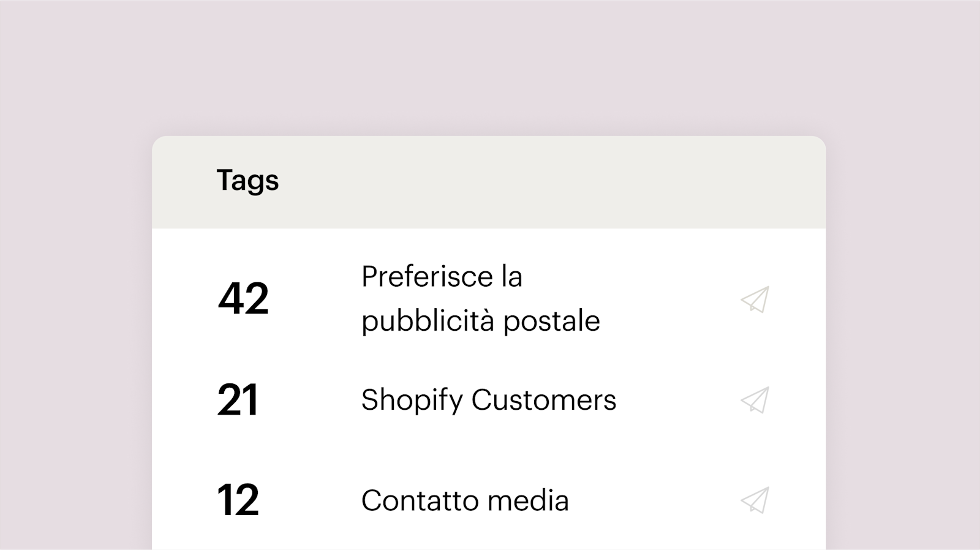This screenshot has height=550, width=980.
Task: Select the Tags header title
Action: pyautogui.click(x=247, y=181)
